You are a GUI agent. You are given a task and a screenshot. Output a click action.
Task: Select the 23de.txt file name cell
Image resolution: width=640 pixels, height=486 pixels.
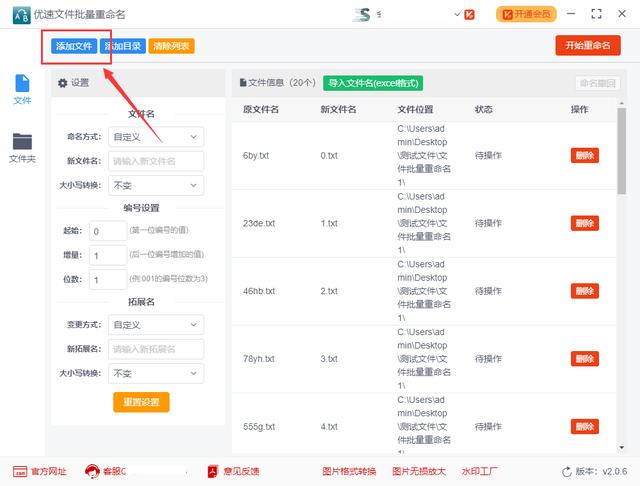tap(259, 223)
